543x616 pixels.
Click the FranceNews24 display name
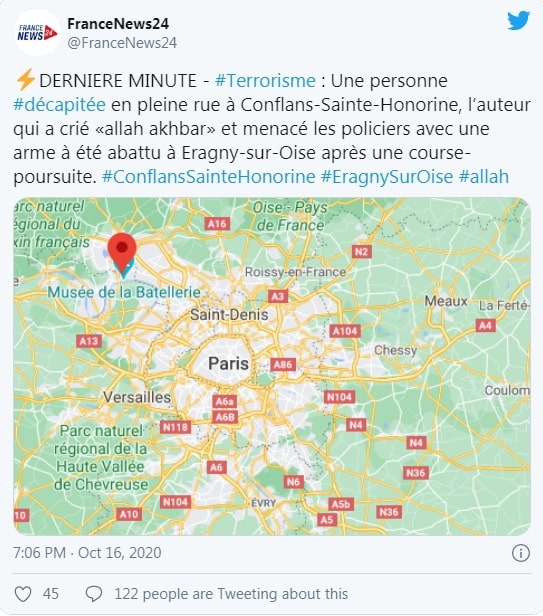tap(118, 24)
